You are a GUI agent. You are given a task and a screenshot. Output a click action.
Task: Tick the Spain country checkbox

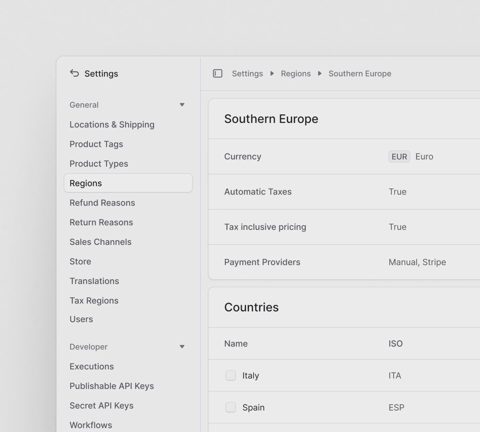tap(230, 407)
